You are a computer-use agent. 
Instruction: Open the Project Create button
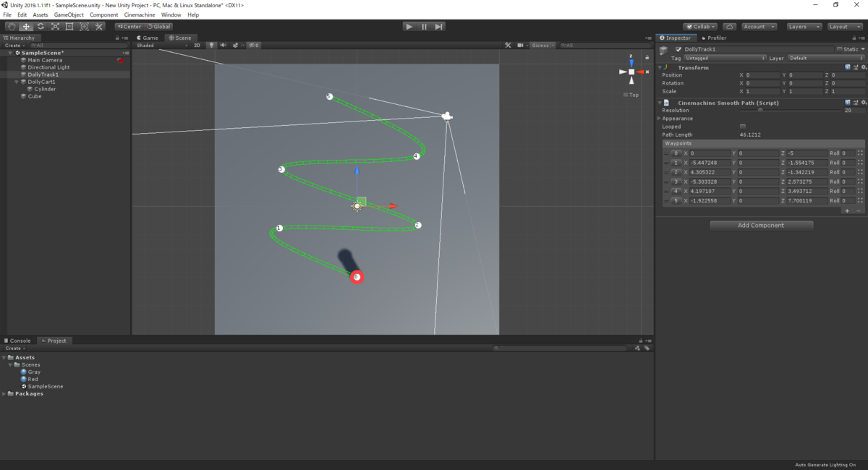(14, 348)
